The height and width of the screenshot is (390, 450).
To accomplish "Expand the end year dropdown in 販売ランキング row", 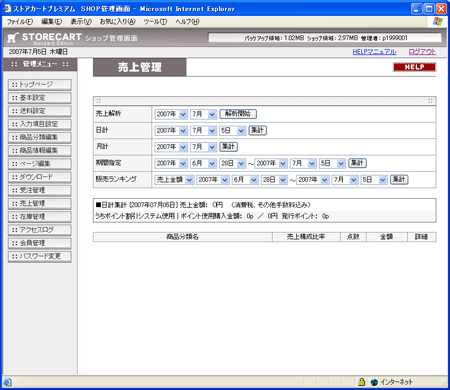I will click(313, 179).
